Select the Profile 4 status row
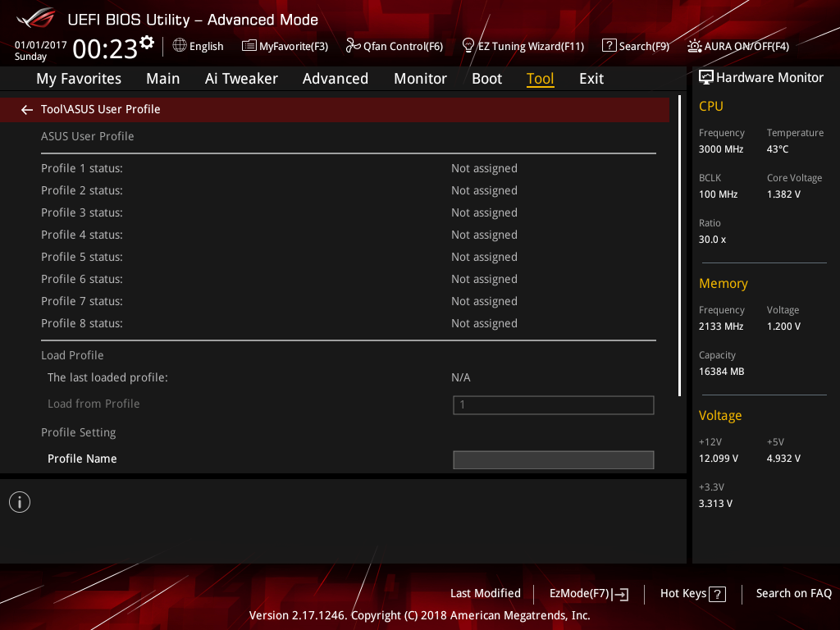This screenshot has width=840, height=630. pos(348,235)
